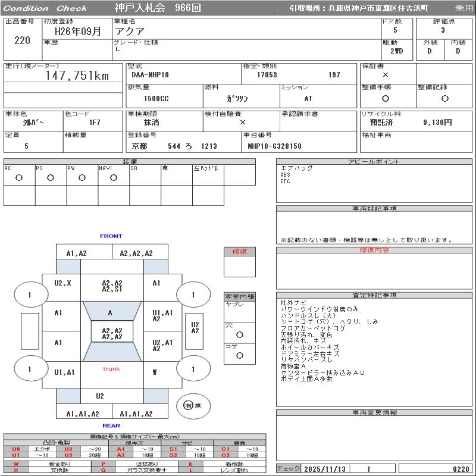Viewport: 476px width, 476px height.
Task: Click the 穴 circle in 客室内張
Action: coord(240,335)
